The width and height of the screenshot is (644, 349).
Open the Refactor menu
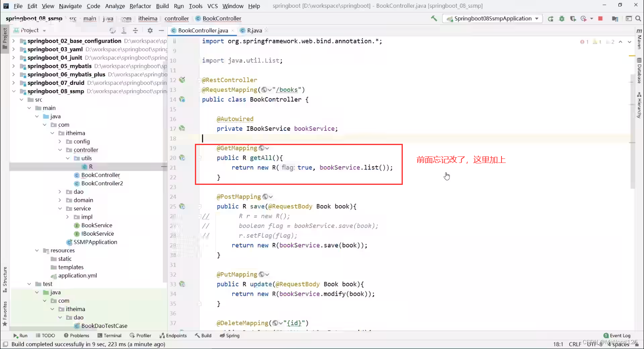pyautogui.click(x=140, y=6)
